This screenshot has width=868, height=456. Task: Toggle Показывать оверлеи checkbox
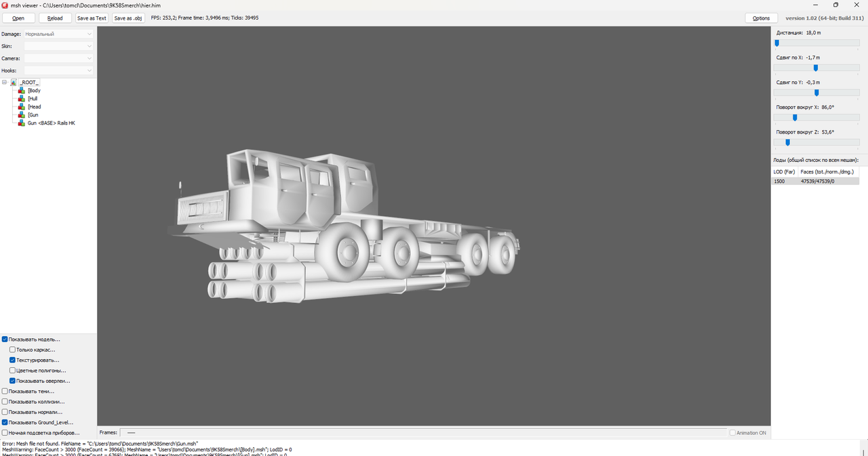[x=13, y=381]
